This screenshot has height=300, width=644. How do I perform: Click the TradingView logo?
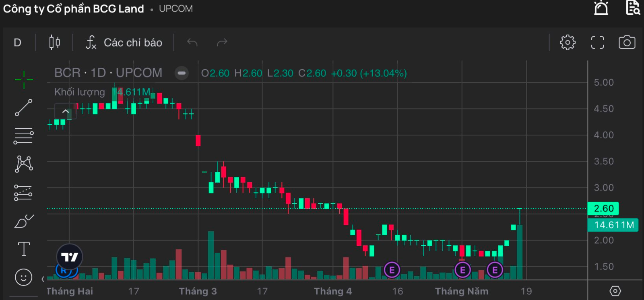(x=69, y=257)
